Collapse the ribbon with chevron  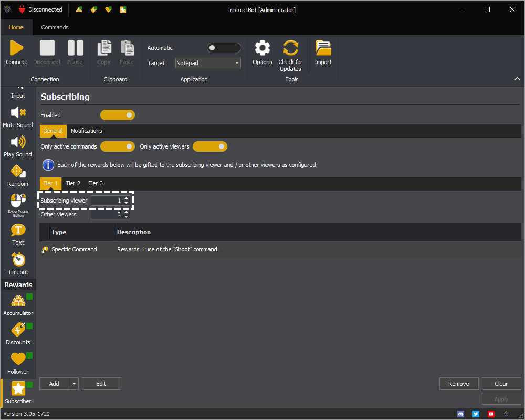click(x=517, y=78)
